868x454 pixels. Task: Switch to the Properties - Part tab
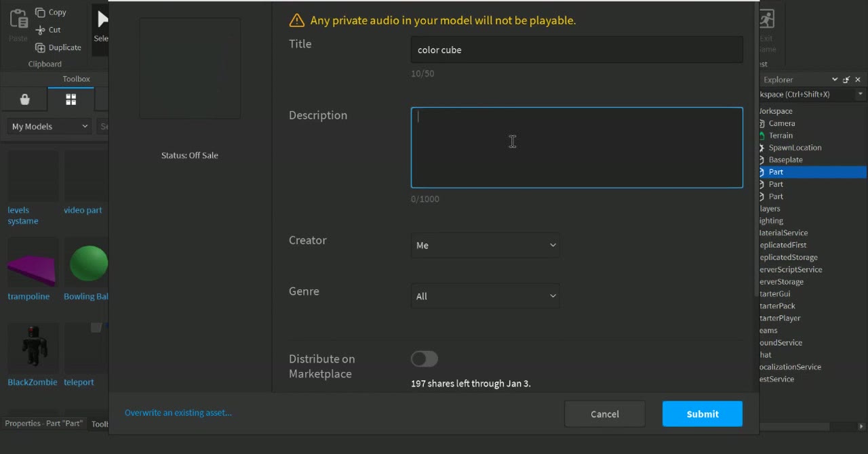coord(44,424)
